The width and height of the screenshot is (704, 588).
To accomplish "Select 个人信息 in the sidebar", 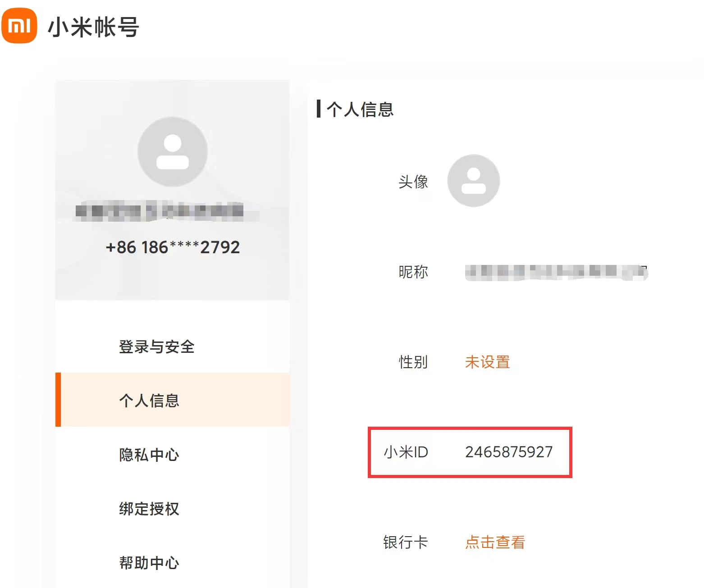I will pyautogui.click(x=149, y=400).
